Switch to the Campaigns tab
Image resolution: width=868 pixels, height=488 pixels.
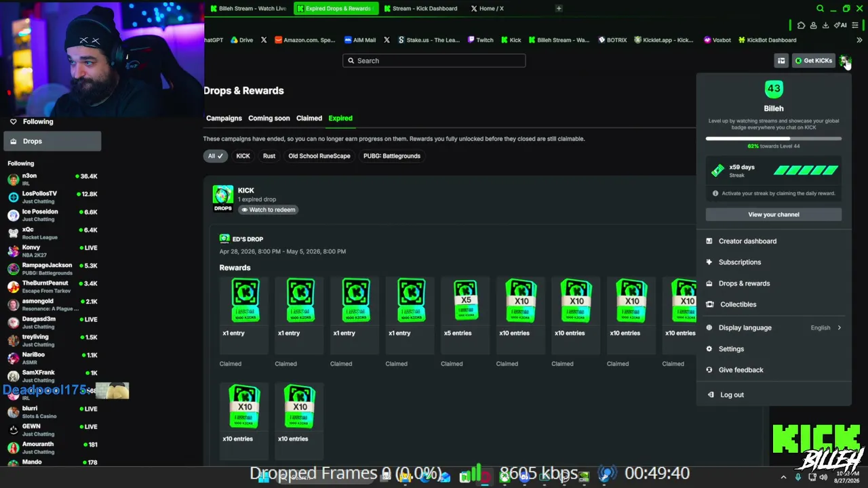click(224, 118)
